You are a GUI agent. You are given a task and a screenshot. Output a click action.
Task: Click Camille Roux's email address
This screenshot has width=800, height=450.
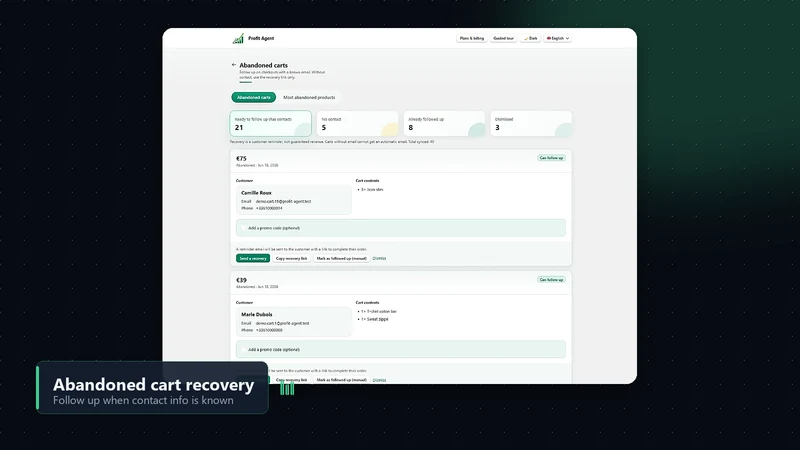pyautogui.click(x=283, y=202)
